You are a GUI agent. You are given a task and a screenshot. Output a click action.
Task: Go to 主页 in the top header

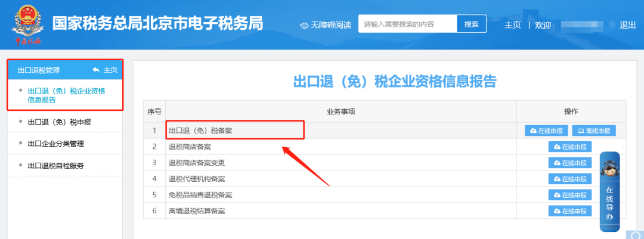coord(513,25)
